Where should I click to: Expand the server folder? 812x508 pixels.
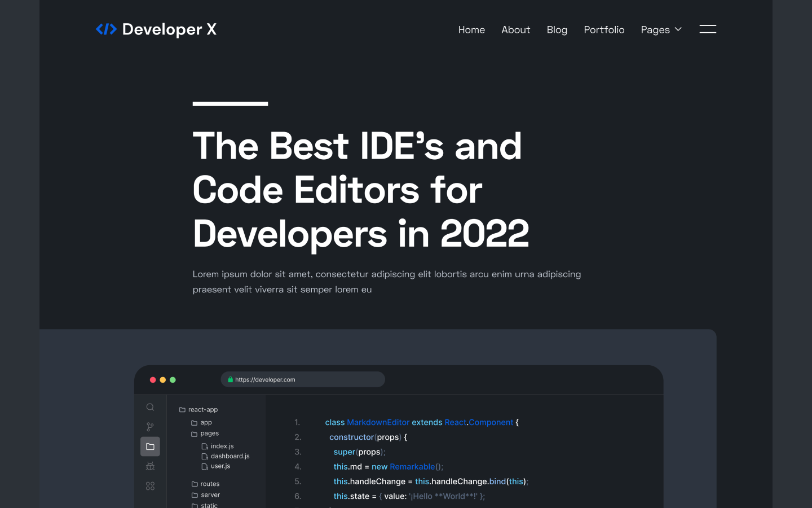(x=193, y=494)
